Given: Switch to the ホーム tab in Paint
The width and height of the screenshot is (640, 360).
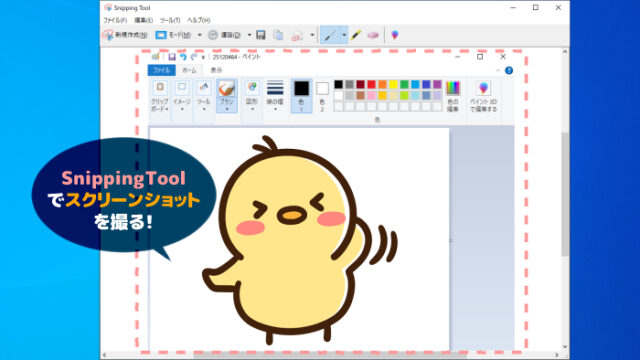Looking at the screenshot, I should tap(189, 70).
